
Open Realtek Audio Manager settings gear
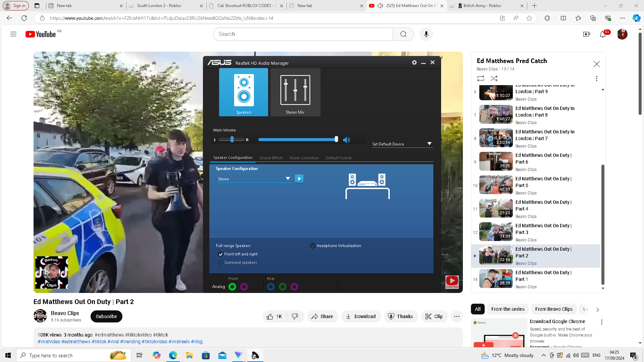[414, 63]
